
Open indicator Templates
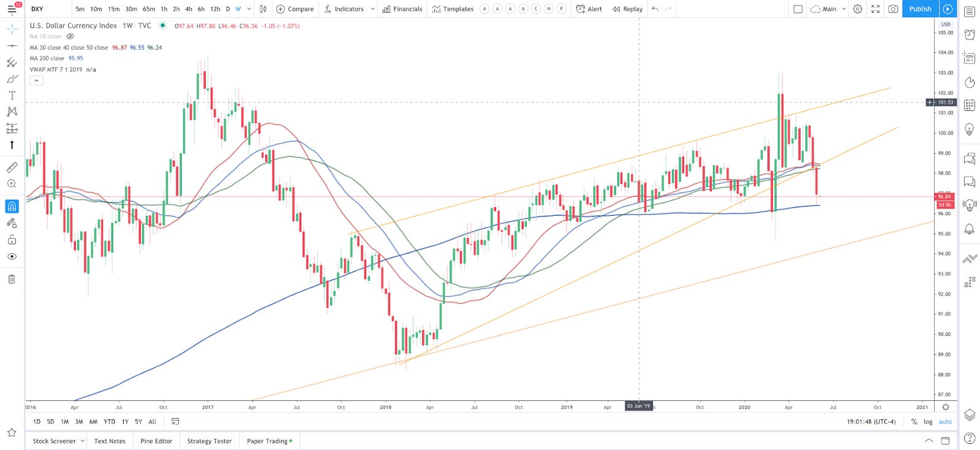tap(453, 9)
